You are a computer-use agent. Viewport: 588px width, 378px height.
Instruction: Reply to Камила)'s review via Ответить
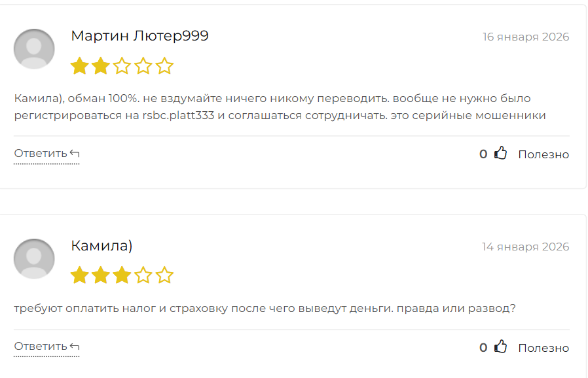point(41,347)
